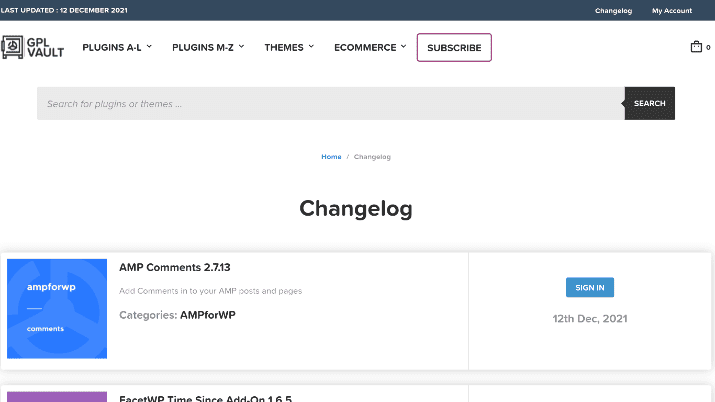This screenshot has width=715, height=402.
Task: Click the Search button
Action: 649,103
